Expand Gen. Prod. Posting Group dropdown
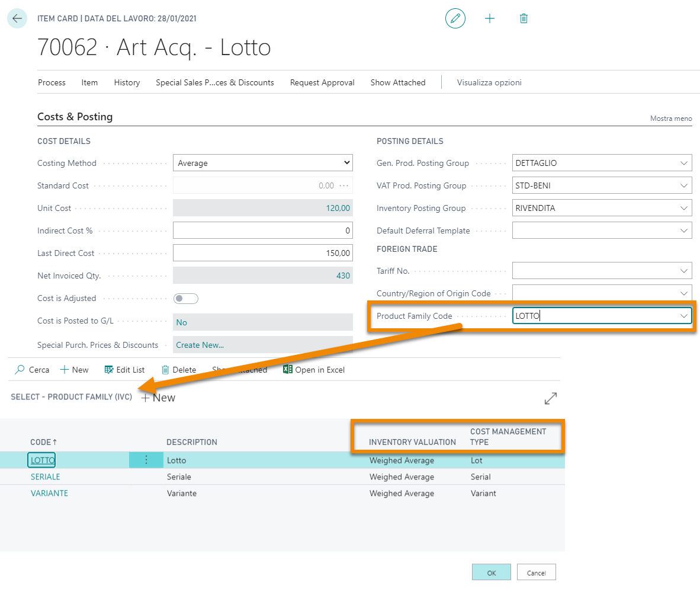Screen dimensions: 700x589 (x=683, y=163)
